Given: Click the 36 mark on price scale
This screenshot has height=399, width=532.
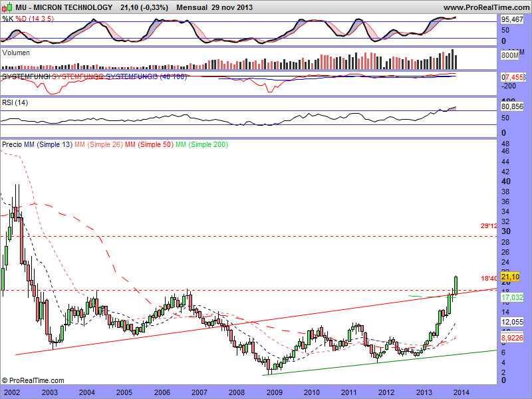Looking at the screenshot, I should 505,201.
